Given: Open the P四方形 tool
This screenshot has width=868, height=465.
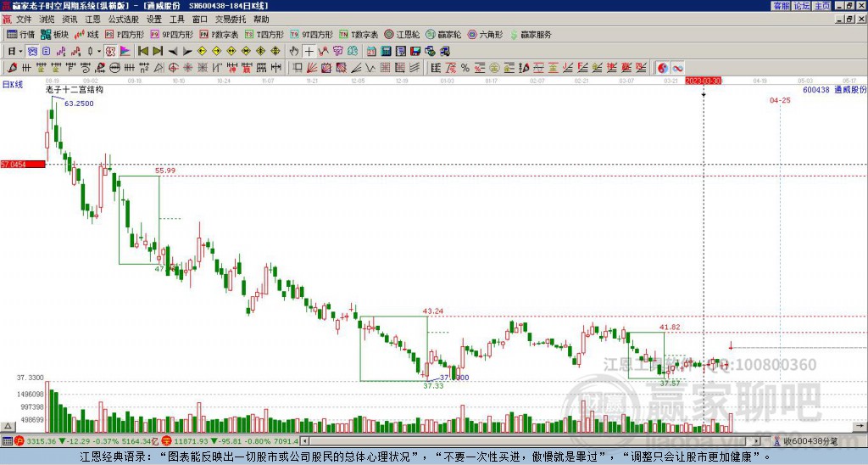Looking at the screenshot, I should (125, 34).
